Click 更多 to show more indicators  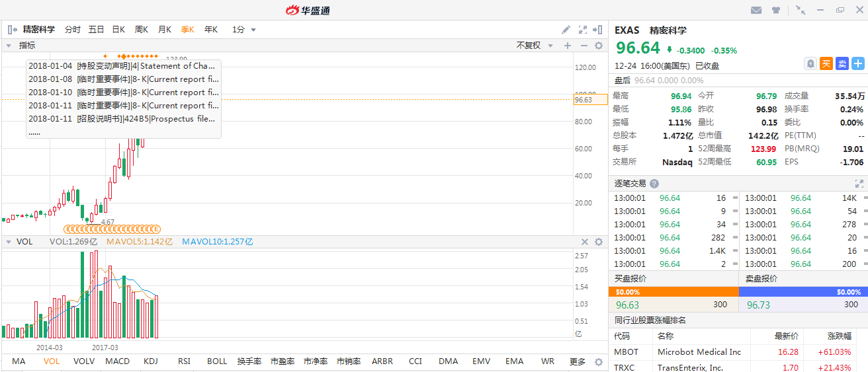click(x=578, y=361)
